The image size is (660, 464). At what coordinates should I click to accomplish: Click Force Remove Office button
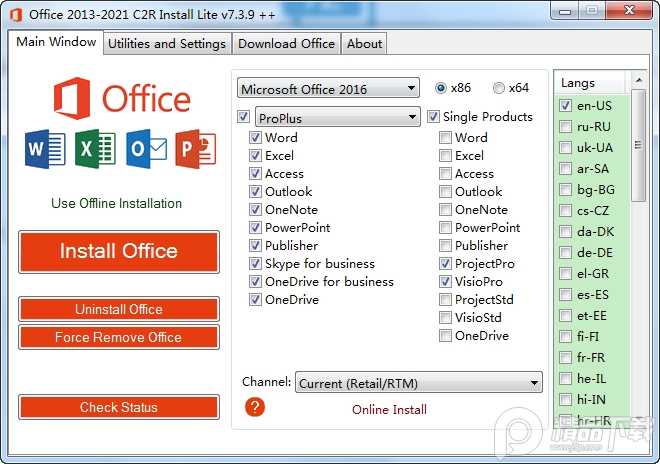(x=119, y=337)
